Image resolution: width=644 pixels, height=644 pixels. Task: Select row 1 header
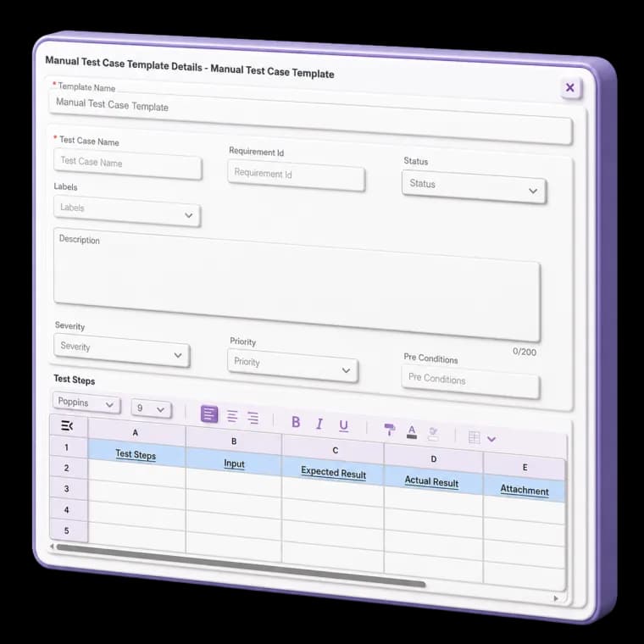[x=67, y=447]
